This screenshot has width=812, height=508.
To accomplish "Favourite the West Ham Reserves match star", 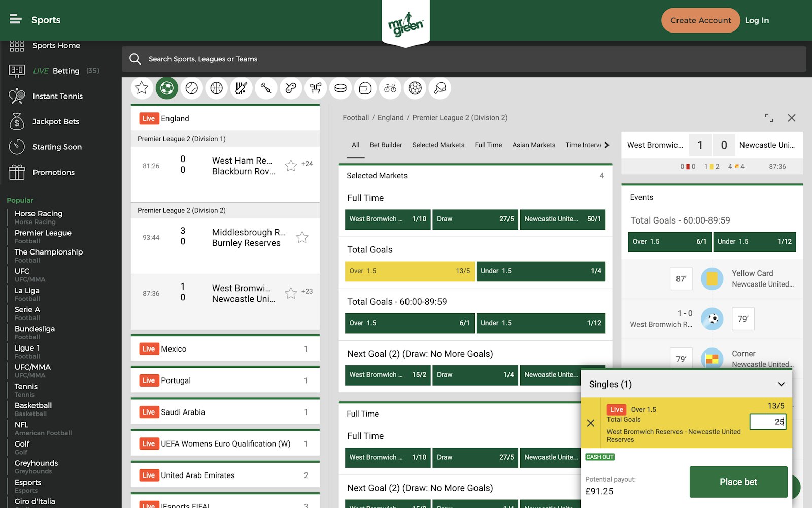I will [x=291, y=165].
